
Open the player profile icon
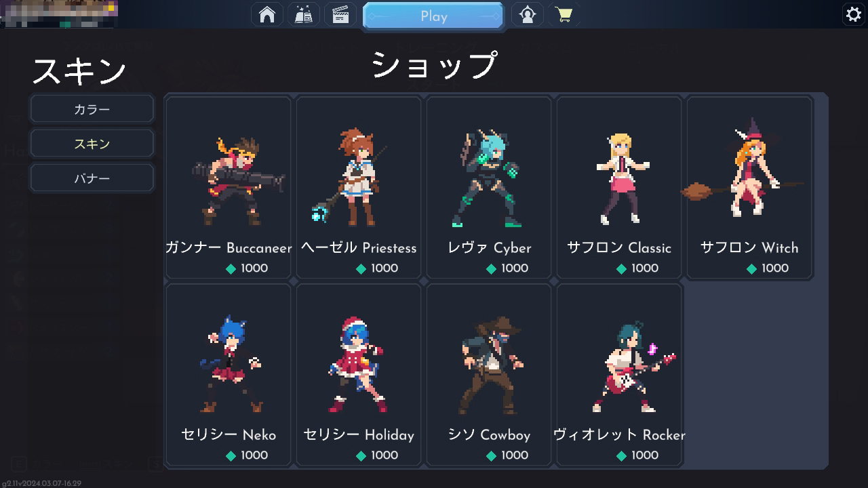[528, 15]
